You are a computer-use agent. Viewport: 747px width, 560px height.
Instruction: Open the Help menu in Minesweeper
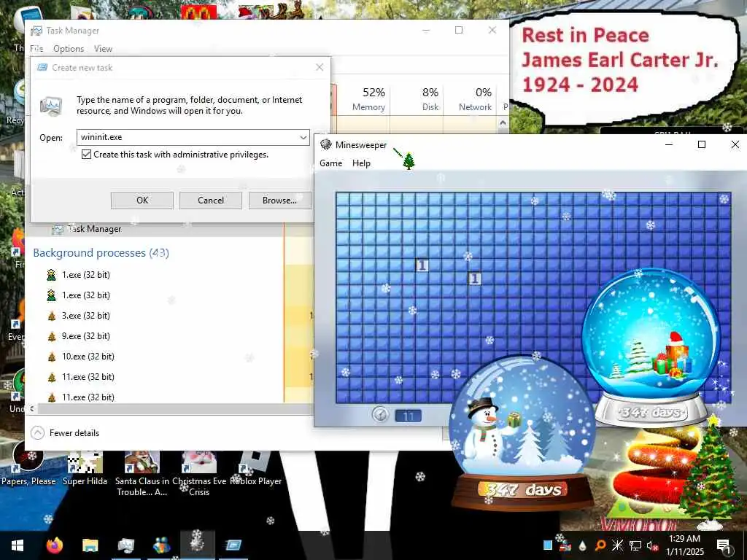click(x=361, y=163)
